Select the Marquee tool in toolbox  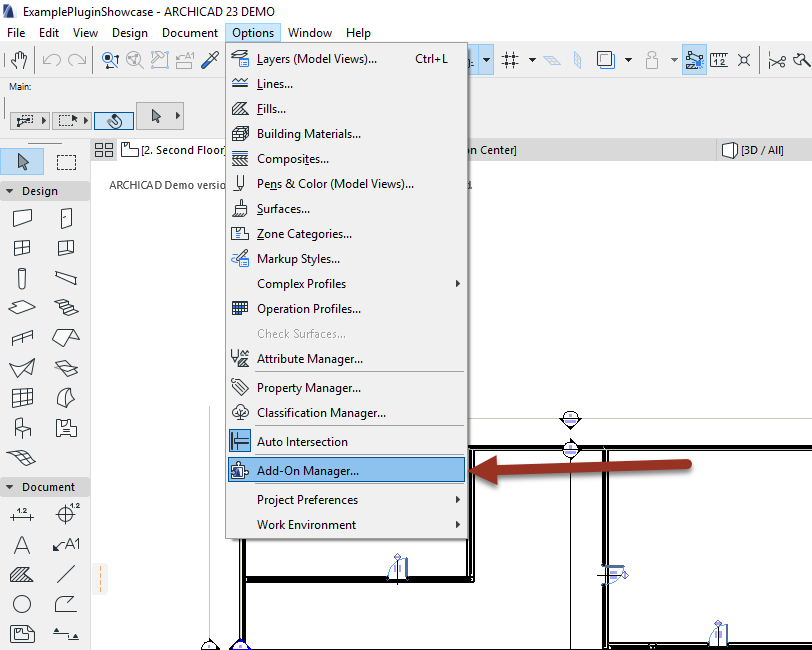(x=66, y=162)
